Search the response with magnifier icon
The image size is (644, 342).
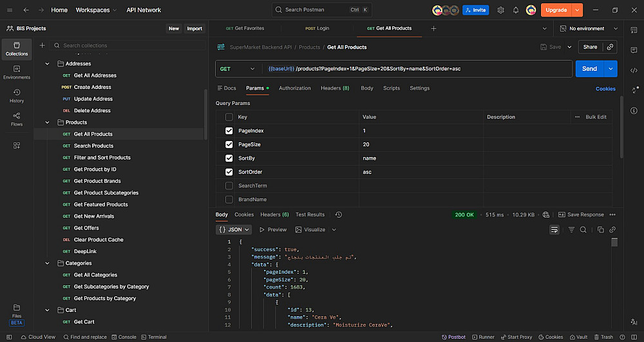[x=583, y=230]
